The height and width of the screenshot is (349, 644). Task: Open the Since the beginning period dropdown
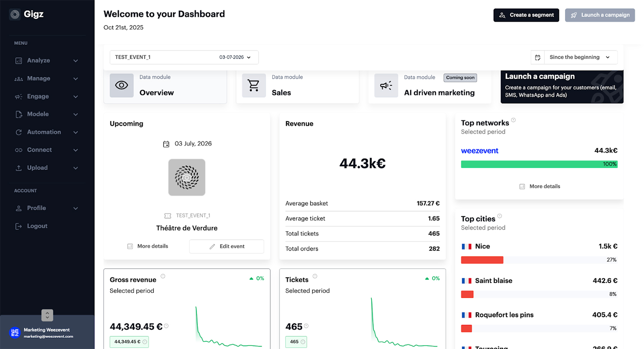[x=579, y=57]
